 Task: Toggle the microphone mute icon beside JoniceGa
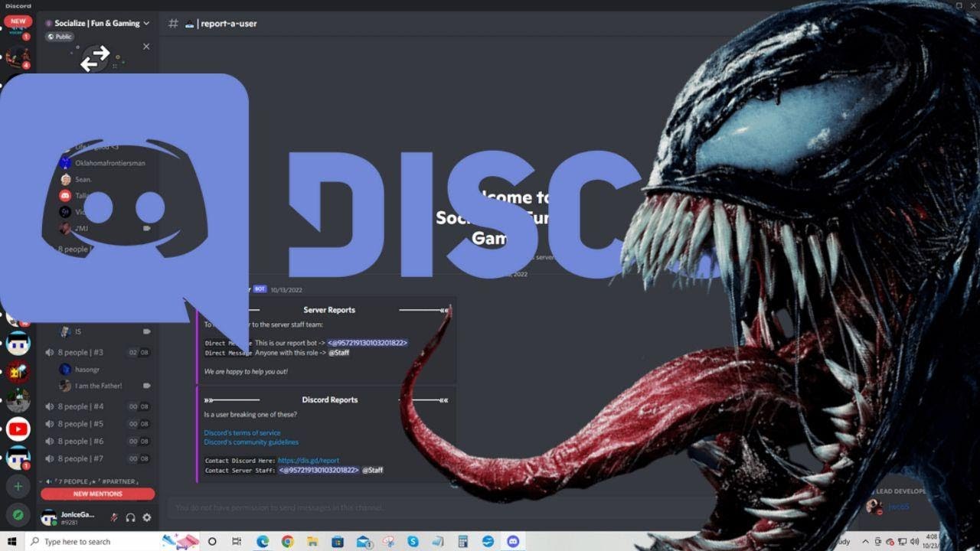coord(113,517)
